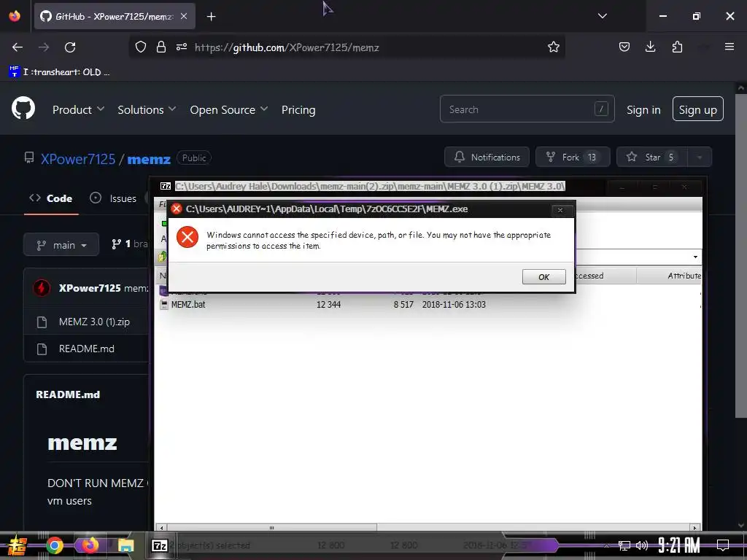Click OK in the MEMZ.exe error dialog
Image resolution: width=747 pixels, height=560 pixels.
pyautogui.click(x=543, y=276)
